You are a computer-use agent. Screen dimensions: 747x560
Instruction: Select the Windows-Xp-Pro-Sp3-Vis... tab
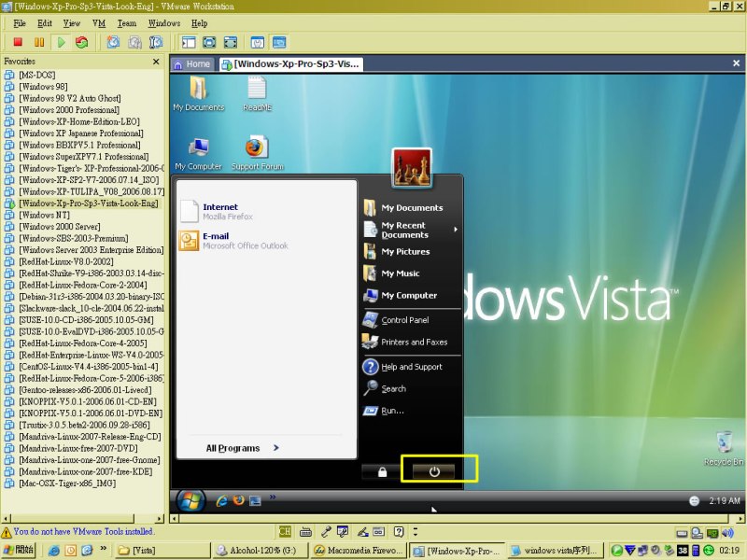click(291, 63)
